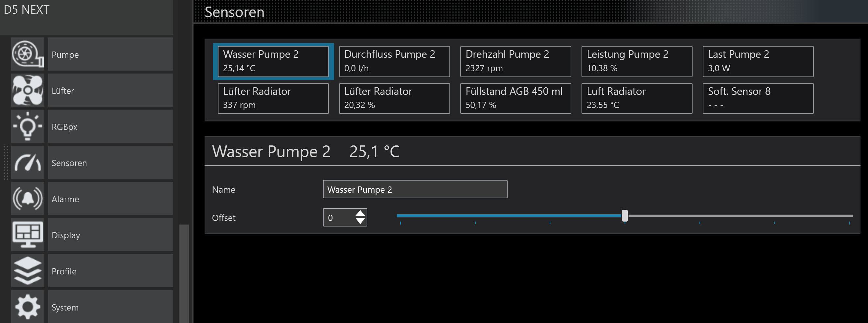868x323 pixels.
Task: Open the System menu entry
Action: [x=110, y=307]
